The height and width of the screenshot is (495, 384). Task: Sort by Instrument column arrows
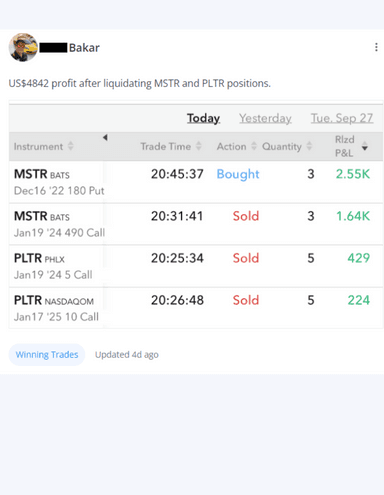(x=71, y=146)
